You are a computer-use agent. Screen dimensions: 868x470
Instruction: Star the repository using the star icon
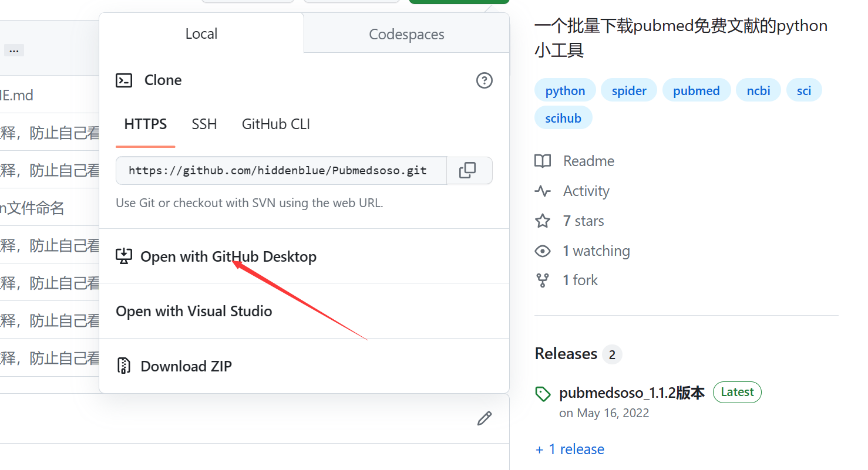543,221
